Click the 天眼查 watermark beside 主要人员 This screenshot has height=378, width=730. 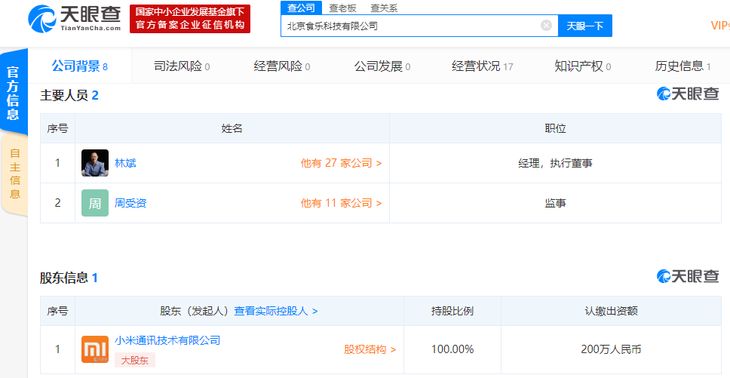(688, 94)
